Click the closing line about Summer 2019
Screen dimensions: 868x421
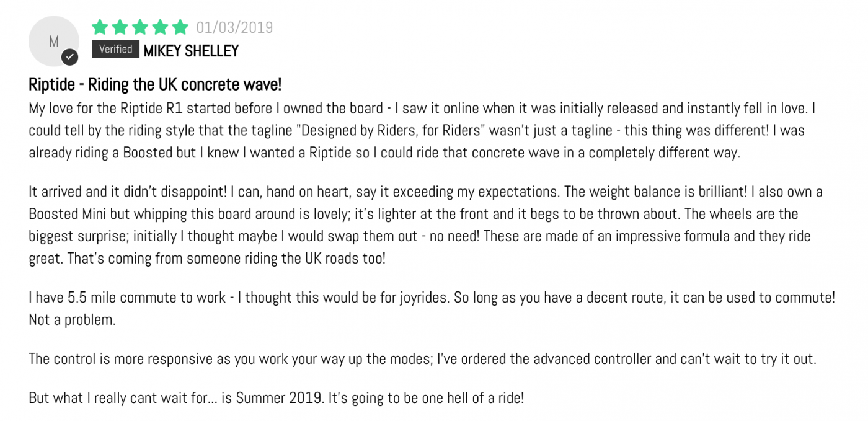[x=277, y=398]
